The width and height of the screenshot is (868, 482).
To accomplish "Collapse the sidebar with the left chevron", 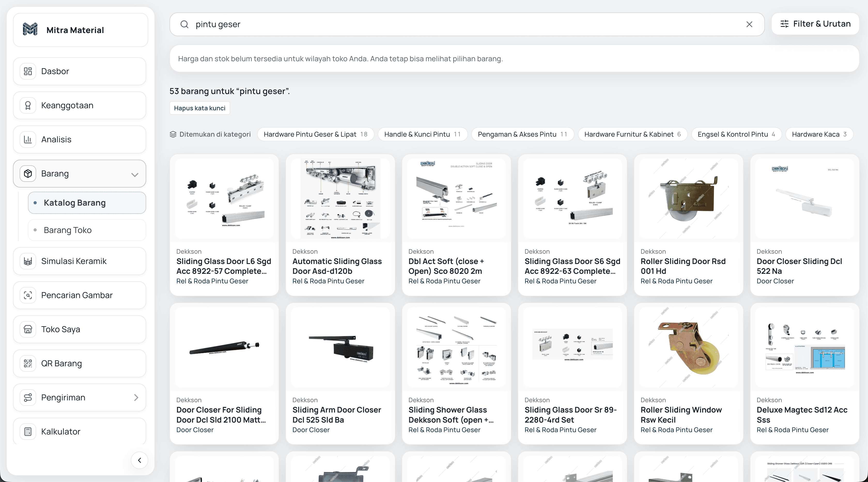I will point(139,460).
